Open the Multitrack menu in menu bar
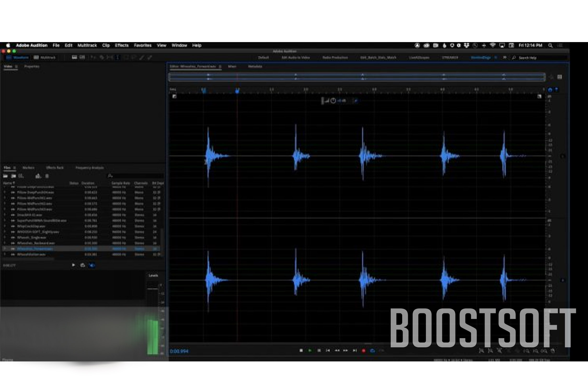Image resolution: width=588 pixels, height=392 pixels. click(x=87, y=45)
